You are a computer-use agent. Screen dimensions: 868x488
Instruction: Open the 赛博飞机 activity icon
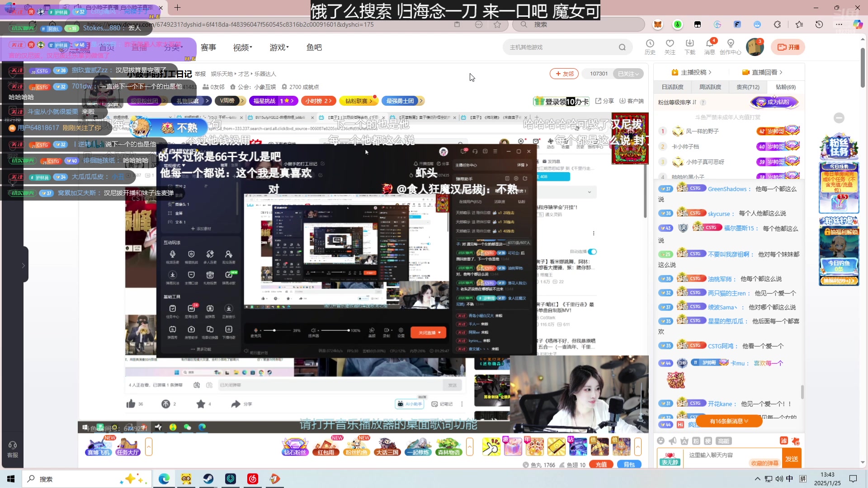pos(99,446)
